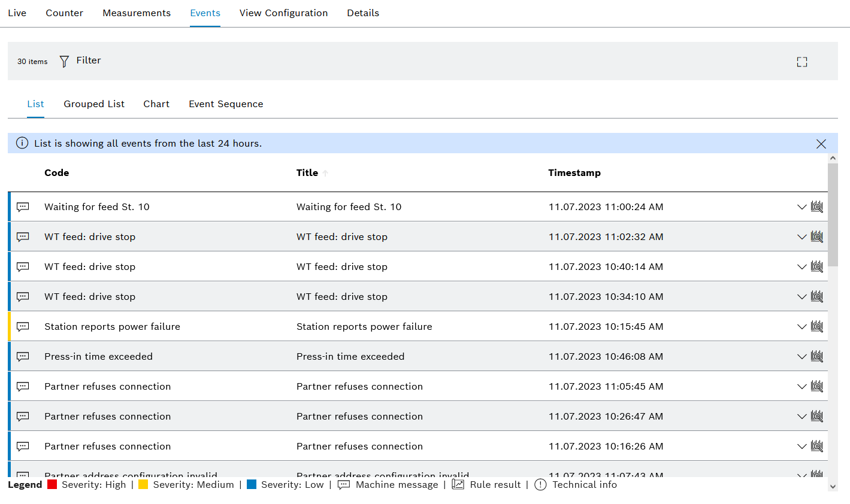Expand the Waiting for feed St. 10 row

(x=801, y=207)
